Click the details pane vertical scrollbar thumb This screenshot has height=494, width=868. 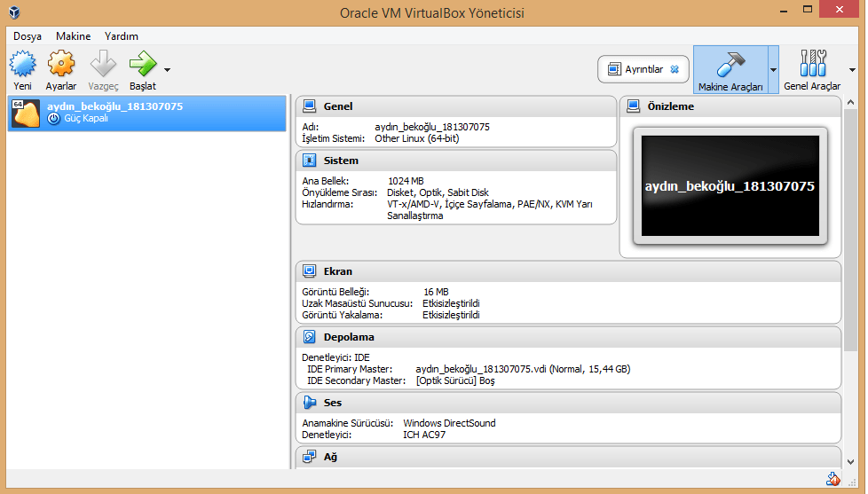tap(851, 230)
